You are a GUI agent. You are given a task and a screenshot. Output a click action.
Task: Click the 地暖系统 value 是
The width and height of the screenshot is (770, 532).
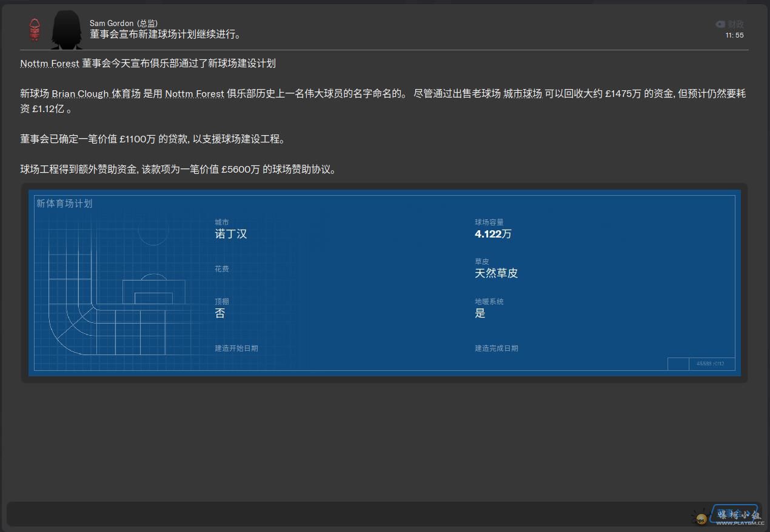click(x=480, y=313)
